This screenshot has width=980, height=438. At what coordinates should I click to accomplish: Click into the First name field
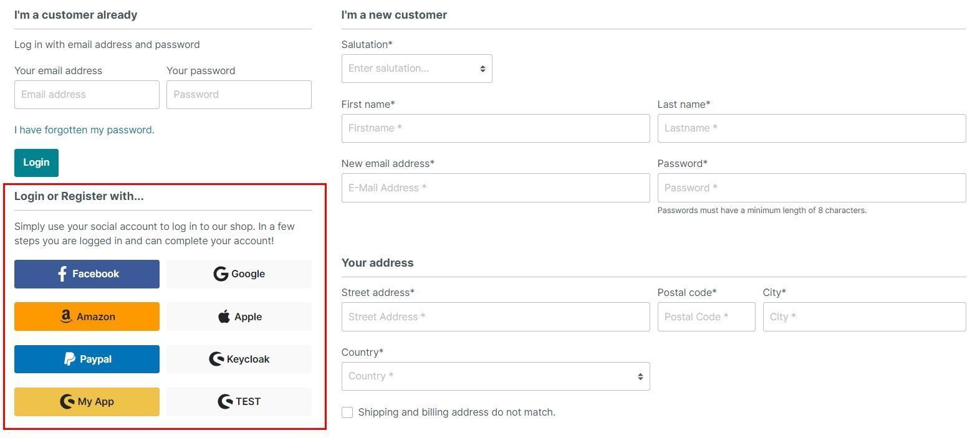tap(495, 128)
